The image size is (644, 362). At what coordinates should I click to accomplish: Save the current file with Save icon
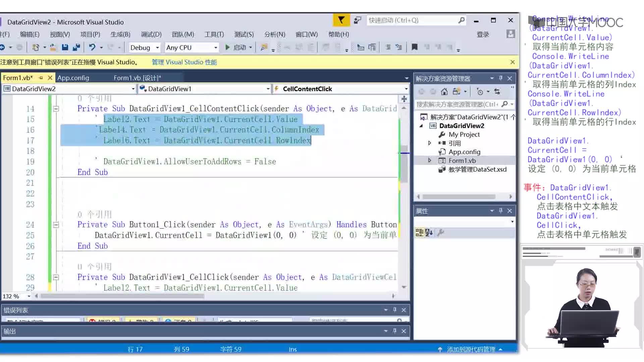pyautogui.click(x=65, y=47)
